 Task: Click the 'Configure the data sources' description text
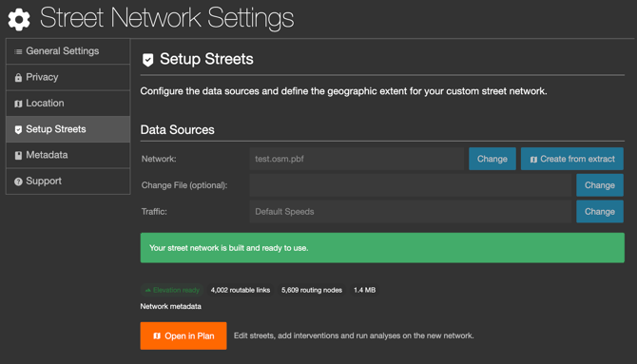click(343, 91)
